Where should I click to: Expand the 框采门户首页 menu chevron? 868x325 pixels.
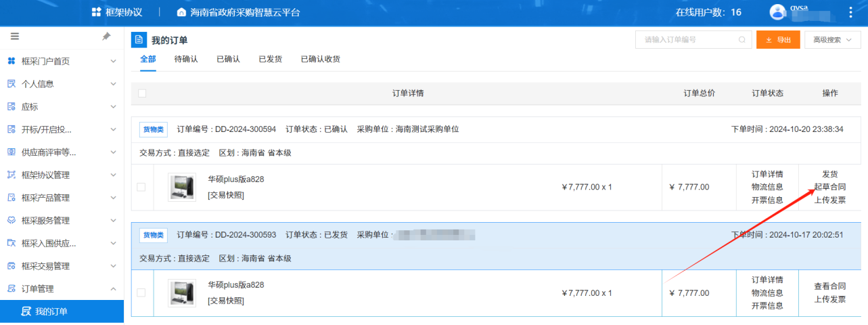point(113,61)
